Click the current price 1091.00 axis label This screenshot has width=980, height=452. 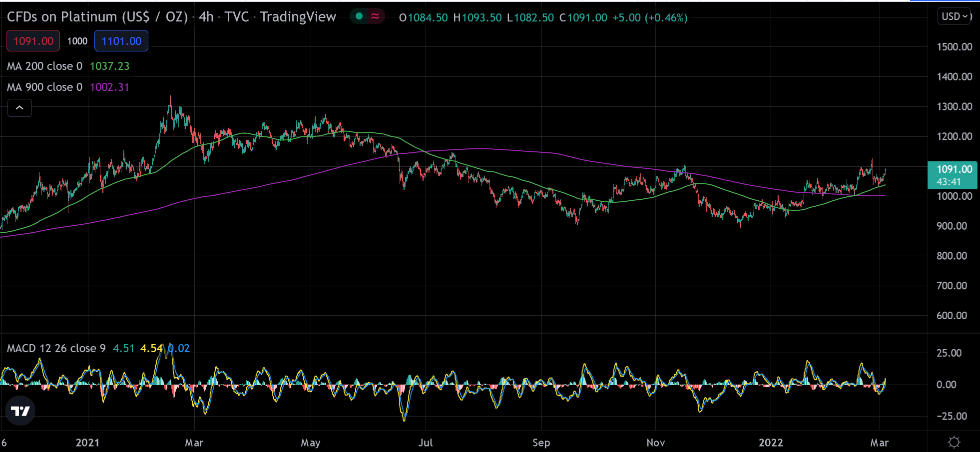(x=953, y=175)
